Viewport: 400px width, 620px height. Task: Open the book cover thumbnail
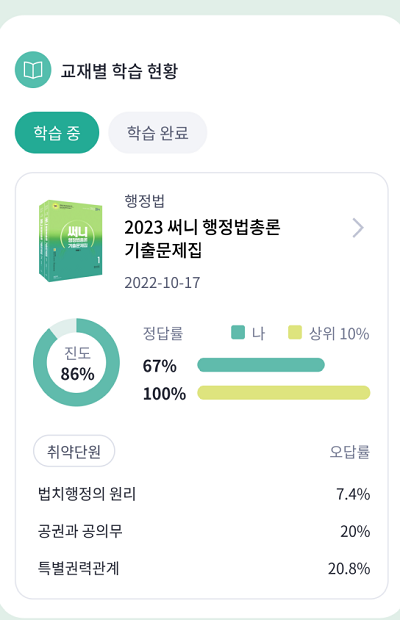[70, 240]
